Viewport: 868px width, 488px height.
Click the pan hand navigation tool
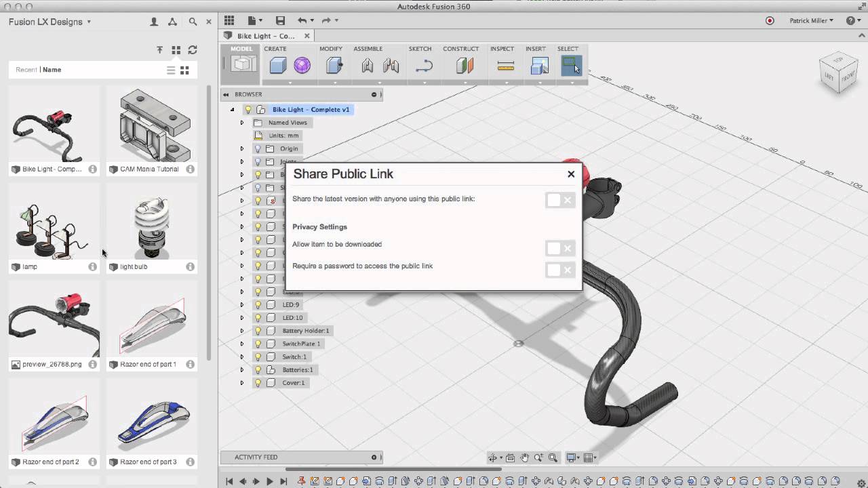point(525,457)
